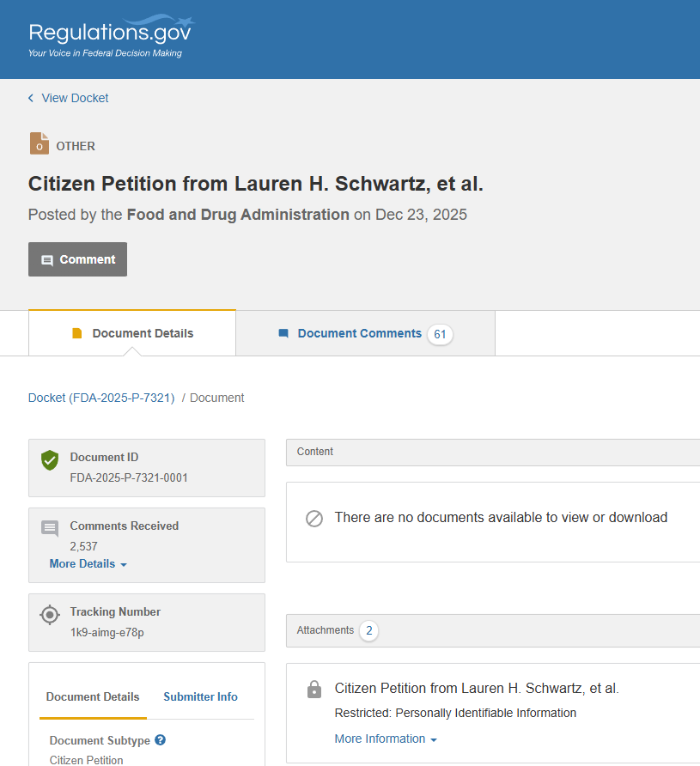Switch to the Document Comments tab
700x766 pixels.
pyautogui.click(x=358, y=333)
